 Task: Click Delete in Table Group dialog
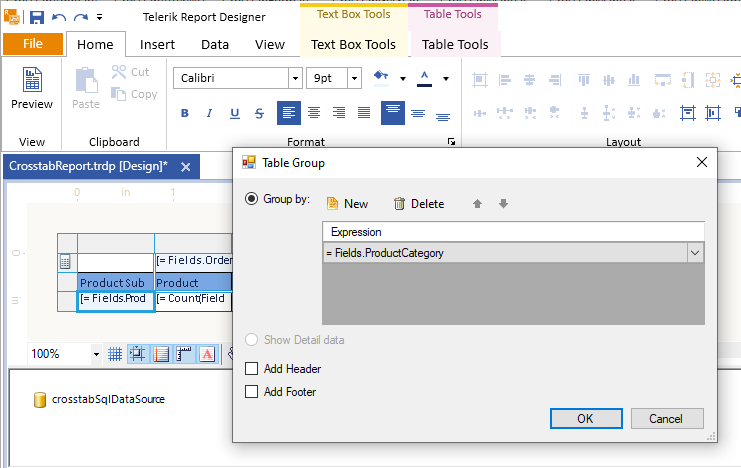pos(419,204)
